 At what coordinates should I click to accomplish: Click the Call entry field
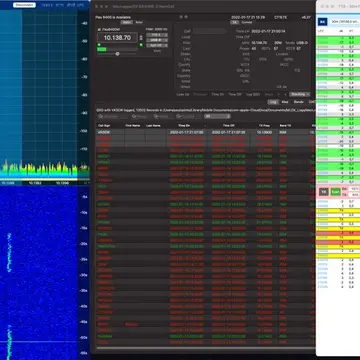[x=209, y=31]
